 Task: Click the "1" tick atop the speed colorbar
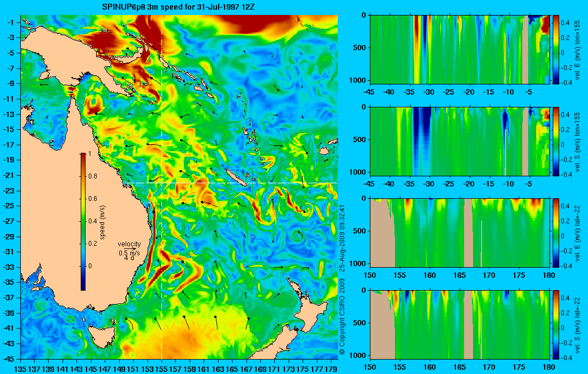(90, 154)
